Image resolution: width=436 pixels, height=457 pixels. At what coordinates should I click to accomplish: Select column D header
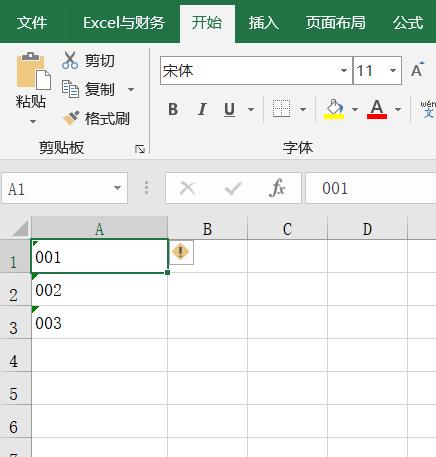click(367, 228)
